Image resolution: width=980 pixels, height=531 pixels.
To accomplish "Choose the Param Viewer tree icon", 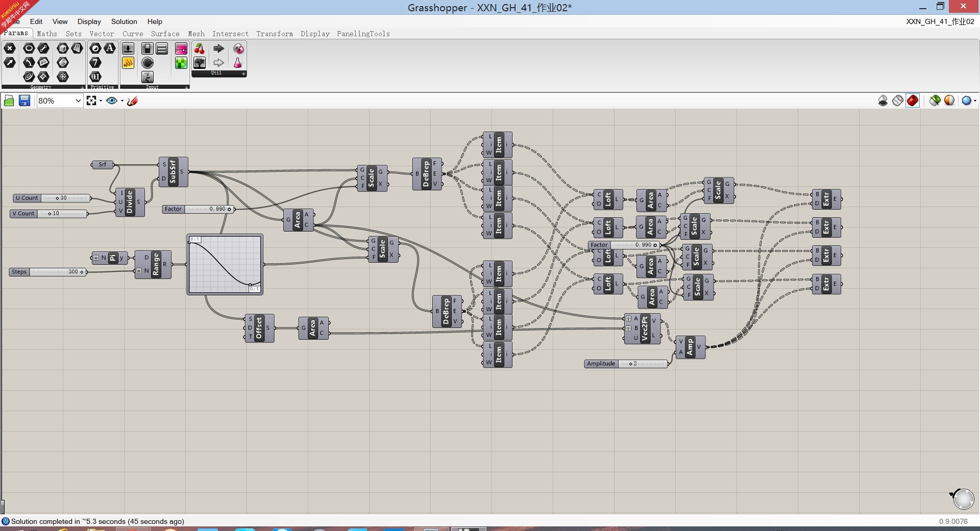I will pyautogui.click(x=200, y=63).
